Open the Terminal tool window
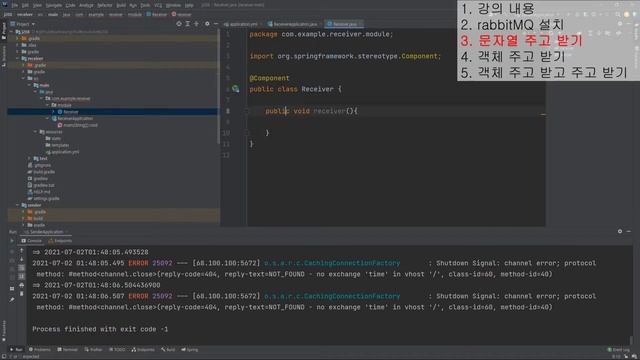The height and width of the screenshot is (360, 640). click(x=67, y=350)
